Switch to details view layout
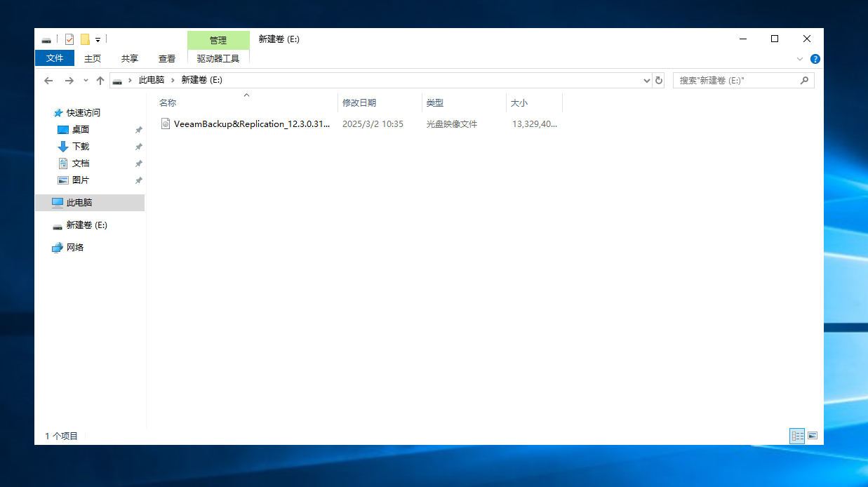 pos(797,436)
